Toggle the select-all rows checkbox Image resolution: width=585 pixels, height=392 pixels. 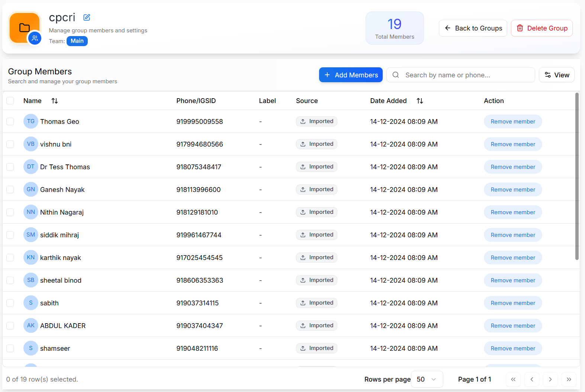coord(10,101)
